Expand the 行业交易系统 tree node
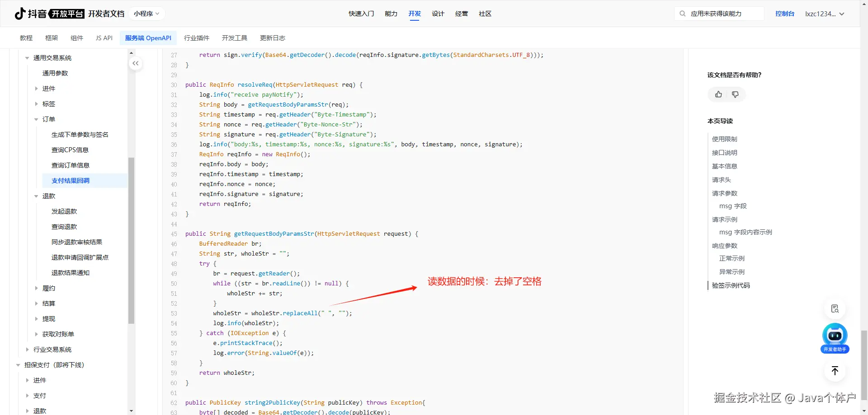The image size is (868, 415). (27, 350)
